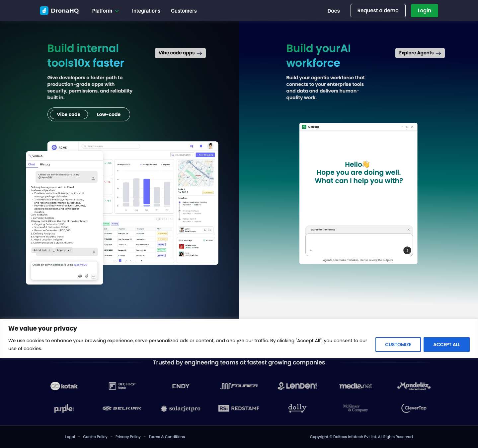Open the 20 January 2025 date picker dropdown
Screen dimensions: 478x448
point(183,155)
